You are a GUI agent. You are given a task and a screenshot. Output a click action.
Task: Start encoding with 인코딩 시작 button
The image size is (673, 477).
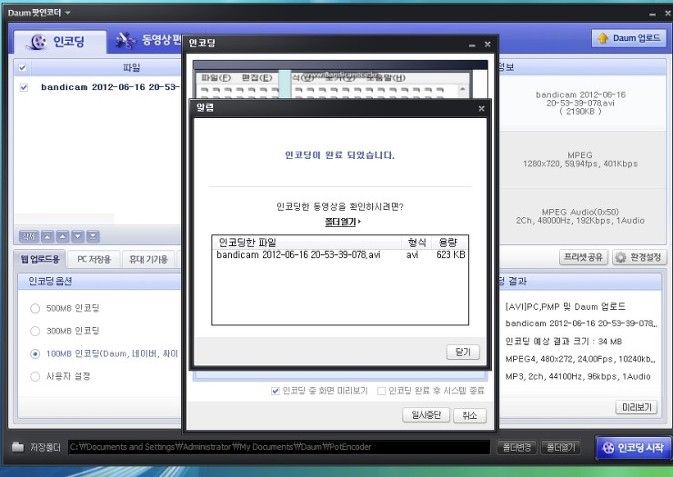point(633,448)
